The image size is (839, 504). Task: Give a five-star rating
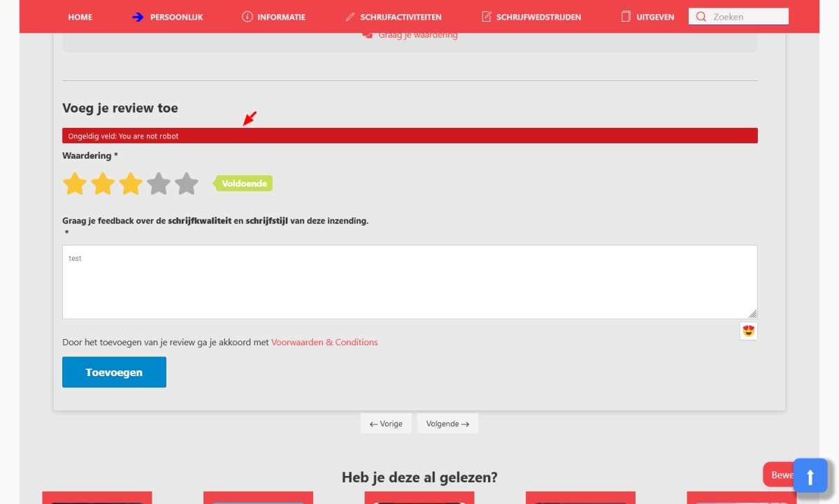pyautogui.click(x=187, y=184)
